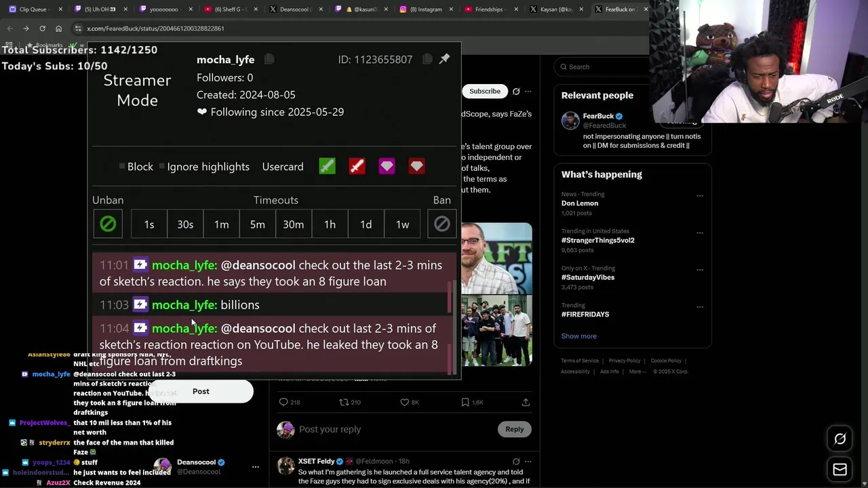Copy the user ID icon
This screenshot has width=868, height=488.
tap(427, 60)
